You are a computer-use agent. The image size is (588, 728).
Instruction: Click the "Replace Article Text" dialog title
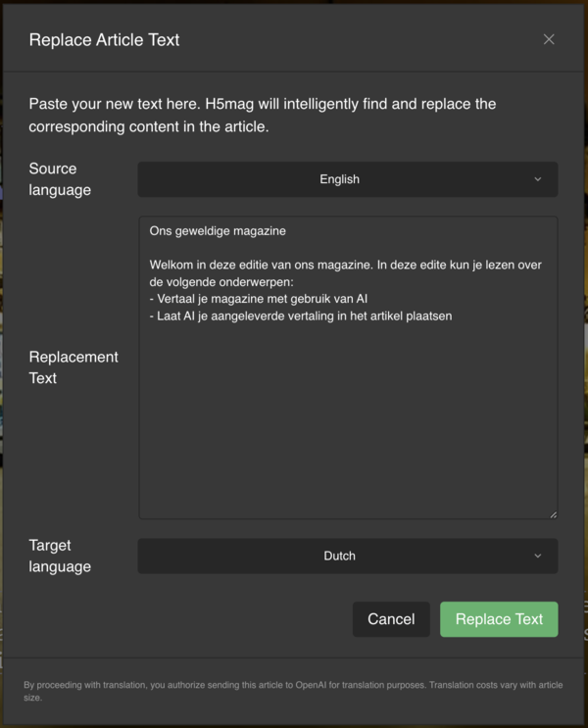pyautogui.click(x=104, y=40)
